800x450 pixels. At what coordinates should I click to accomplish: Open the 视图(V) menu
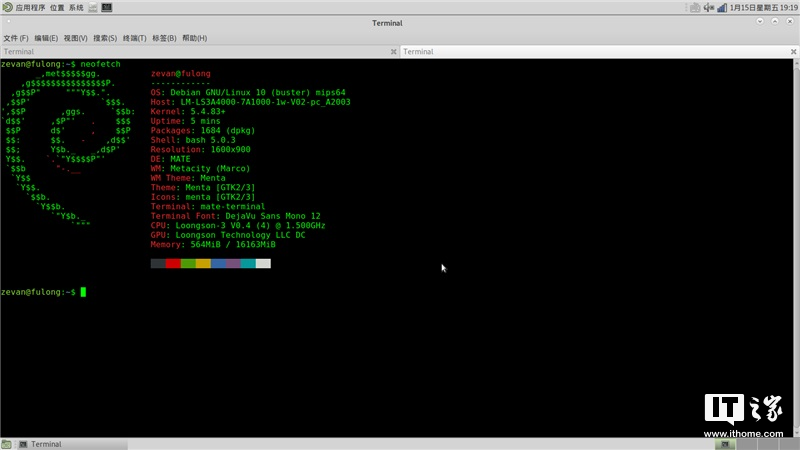point(76,38)
